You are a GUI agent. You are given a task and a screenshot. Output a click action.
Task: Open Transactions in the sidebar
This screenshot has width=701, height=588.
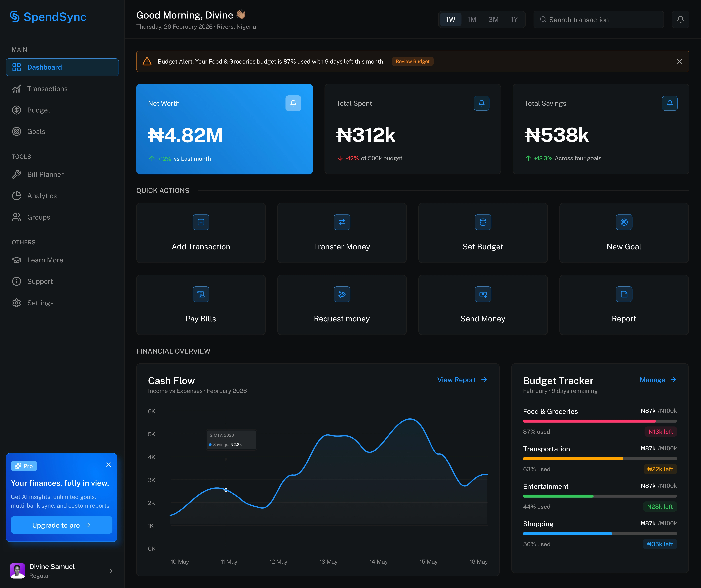point(47,88)
